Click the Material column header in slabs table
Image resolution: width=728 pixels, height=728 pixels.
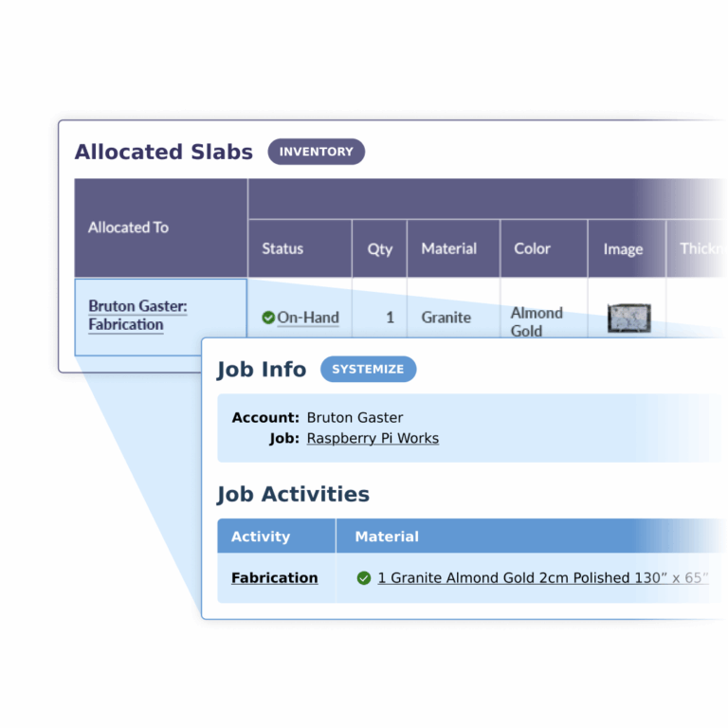tap(453, 249)
